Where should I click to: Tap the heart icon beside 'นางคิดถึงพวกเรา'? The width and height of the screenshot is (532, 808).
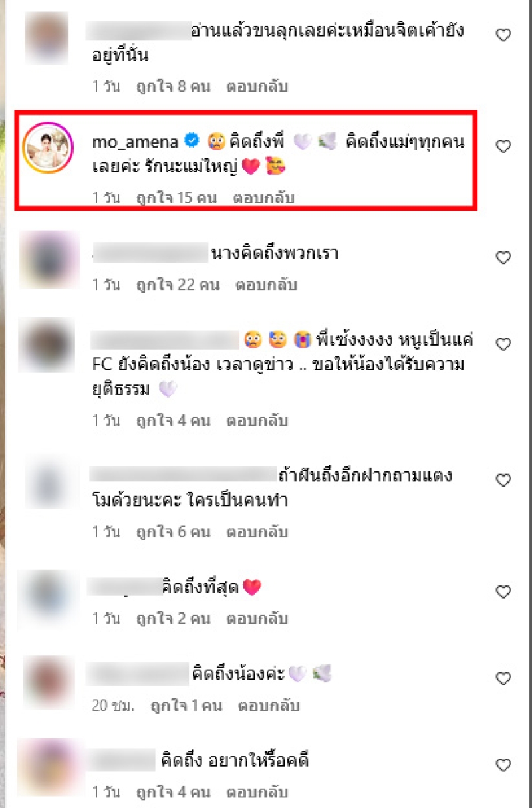coord(504,257)
